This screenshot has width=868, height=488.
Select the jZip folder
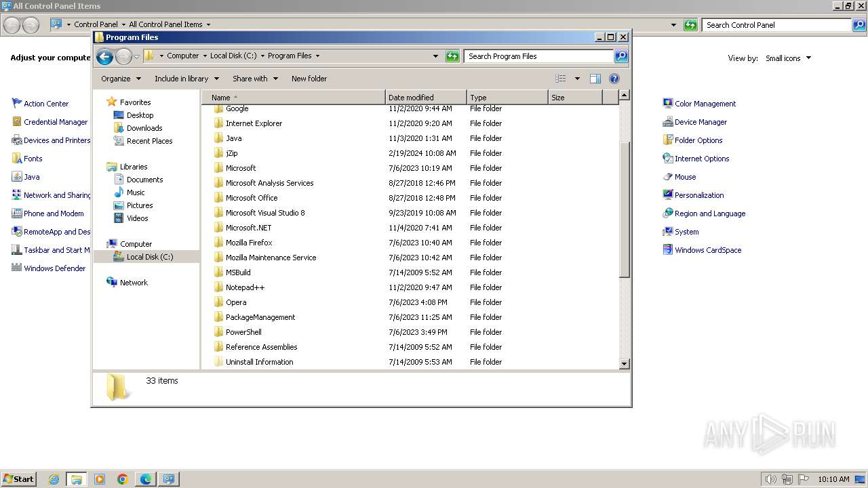pos(231,153)
